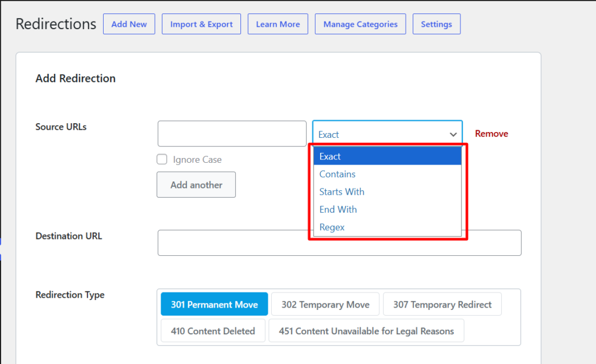596x364 pixels.
Task: Click the Add Redirection heading
Action: pos(76,78)
